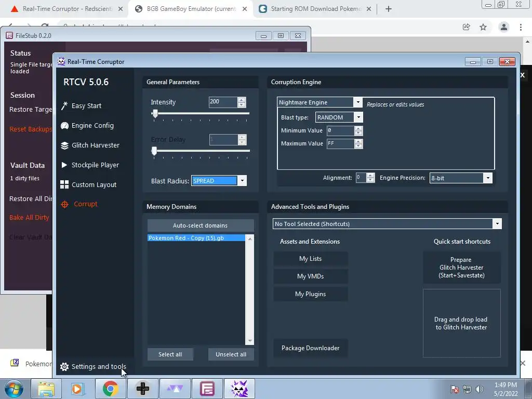
Task: Increase Intensity with the up spinner
Action: [242, 100]
